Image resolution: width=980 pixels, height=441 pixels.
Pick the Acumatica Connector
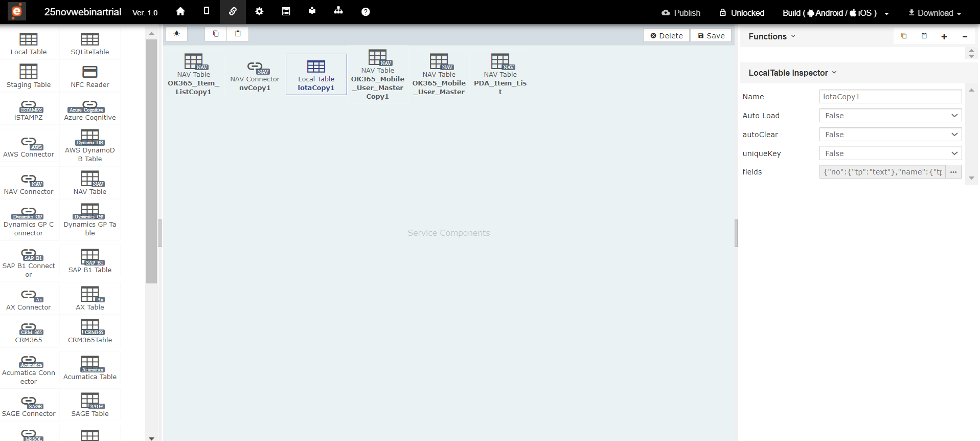click(29, 369)
